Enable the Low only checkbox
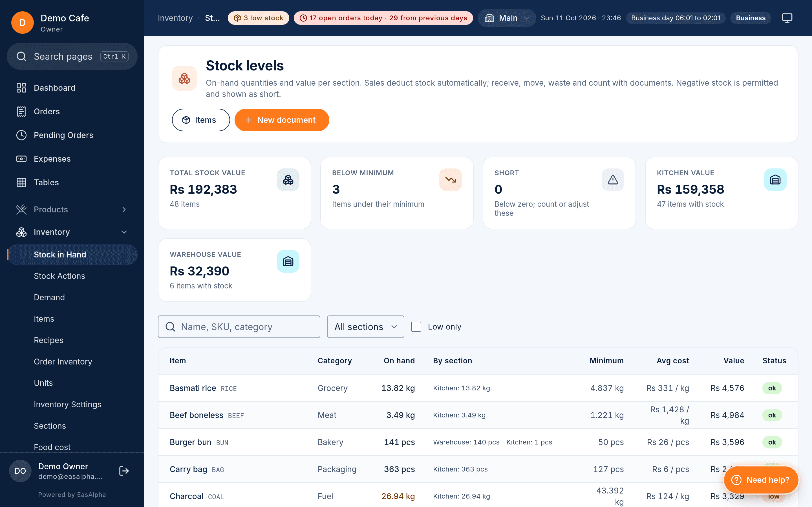 tap(416, 327)
